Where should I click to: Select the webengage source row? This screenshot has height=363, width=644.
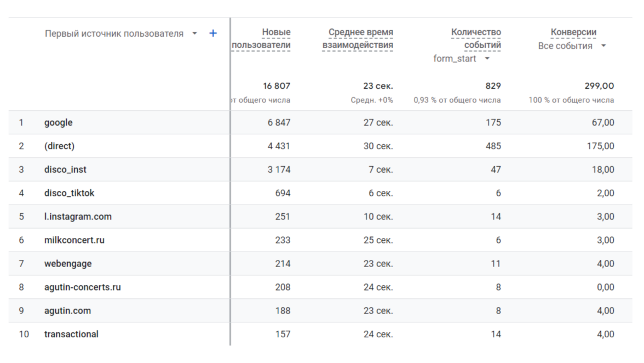[x=68, y=264]
